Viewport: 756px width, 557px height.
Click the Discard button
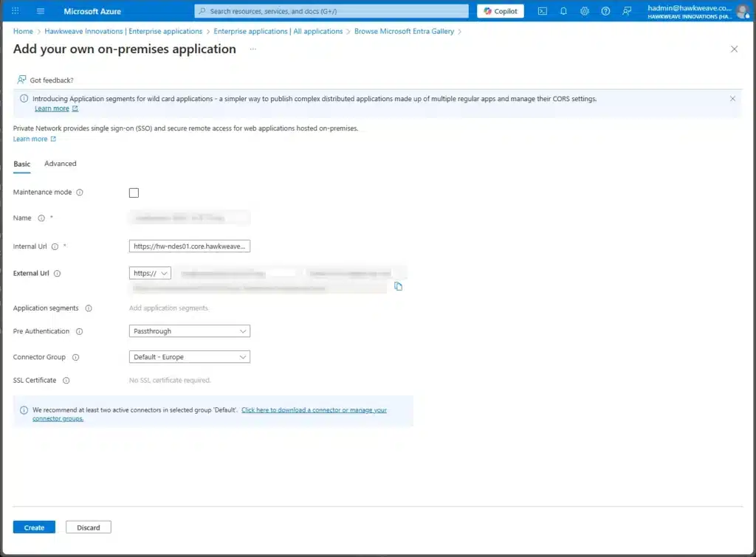[x=88, y=527]
